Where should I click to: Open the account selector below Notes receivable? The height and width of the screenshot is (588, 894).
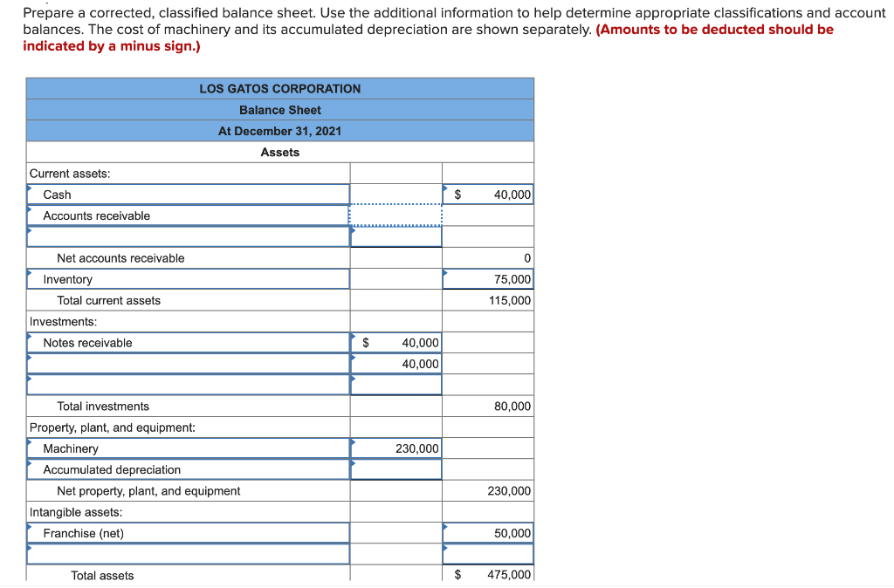tap(188, 364)
